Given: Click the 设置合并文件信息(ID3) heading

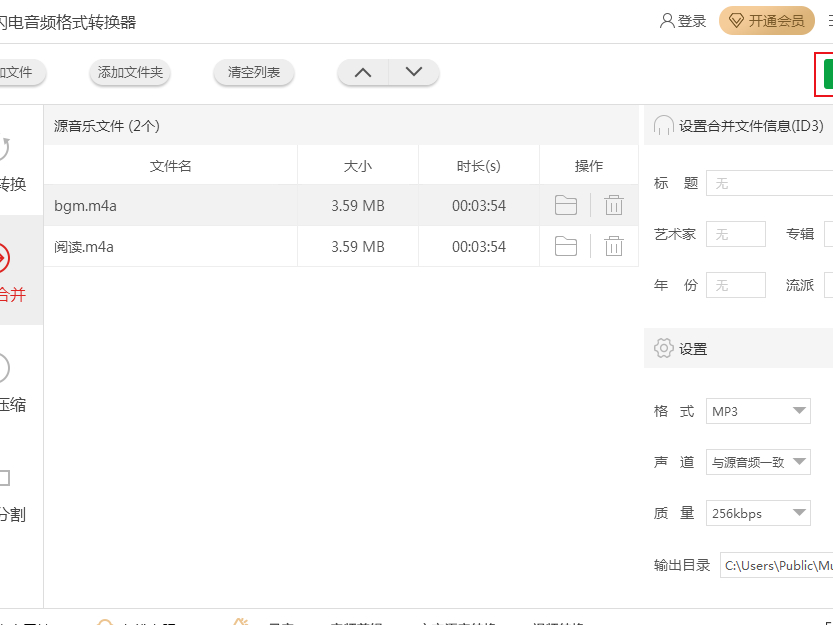Looking at the screenshot, I should (x=751, y=126).
